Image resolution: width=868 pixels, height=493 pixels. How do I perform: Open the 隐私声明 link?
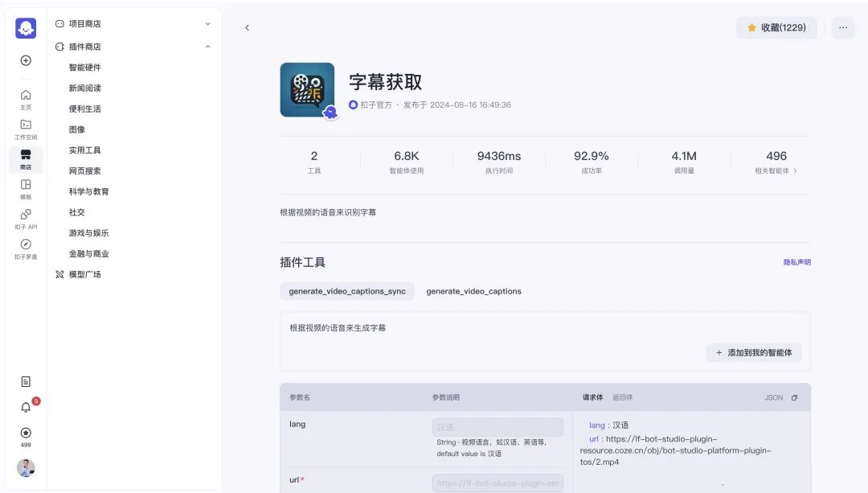click(796, 262)
